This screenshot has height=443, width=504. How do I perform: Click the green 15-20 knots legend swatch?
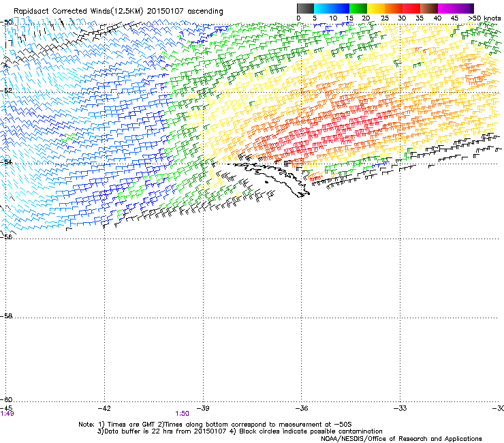click(x=358, y=8)
